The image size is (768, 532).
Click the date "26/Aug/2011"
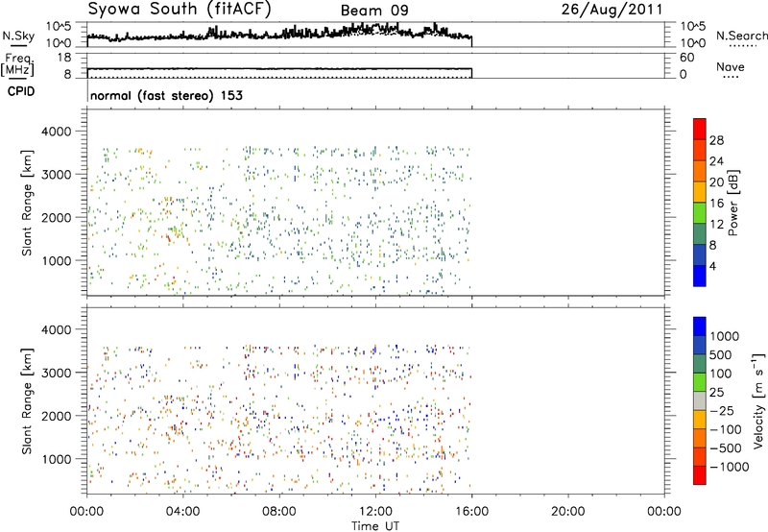(x=612, y=9)
